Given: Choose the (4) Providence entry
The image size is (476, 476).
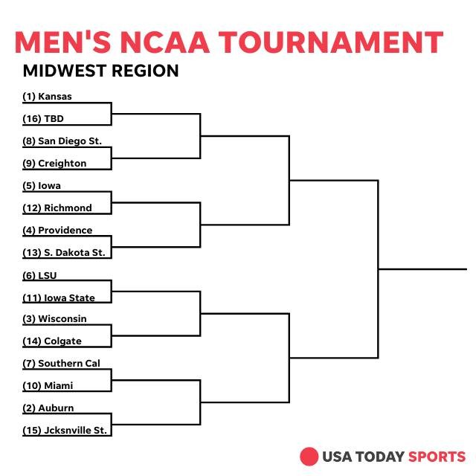Looking at the screenshot, I should (x=57, y=230).
